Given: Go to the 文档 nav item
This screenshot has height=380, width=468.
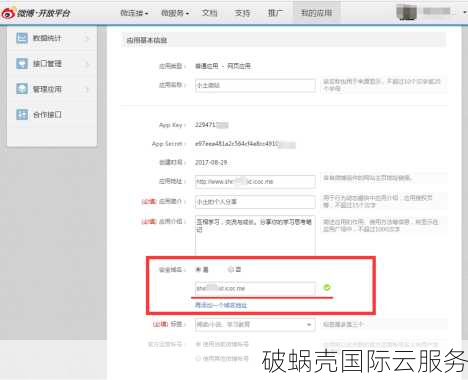Looking at the screenshot, I should pos(209,13).
